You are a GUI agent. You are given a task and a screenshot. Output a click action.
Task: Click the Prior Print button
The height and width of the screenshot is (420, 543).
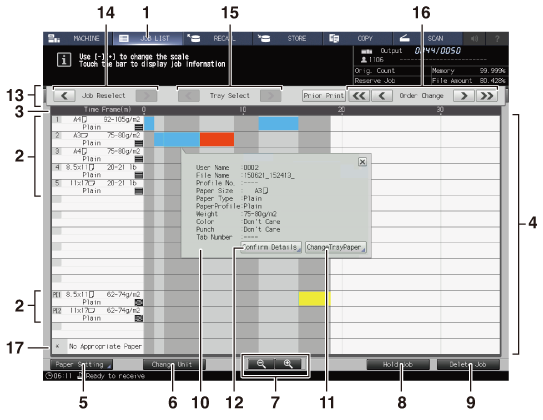pyautogui.click(x=323, y=96)
